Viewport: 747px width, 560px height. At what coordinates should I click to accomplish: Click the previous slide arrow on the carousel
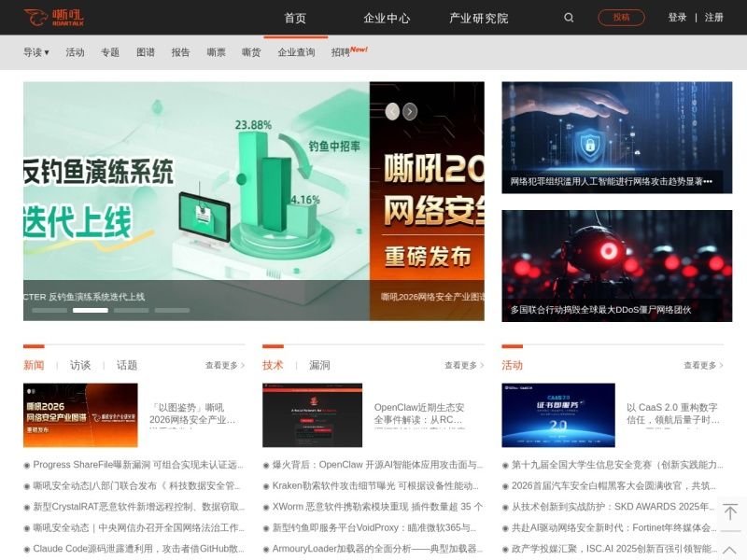tap(392, 111)
